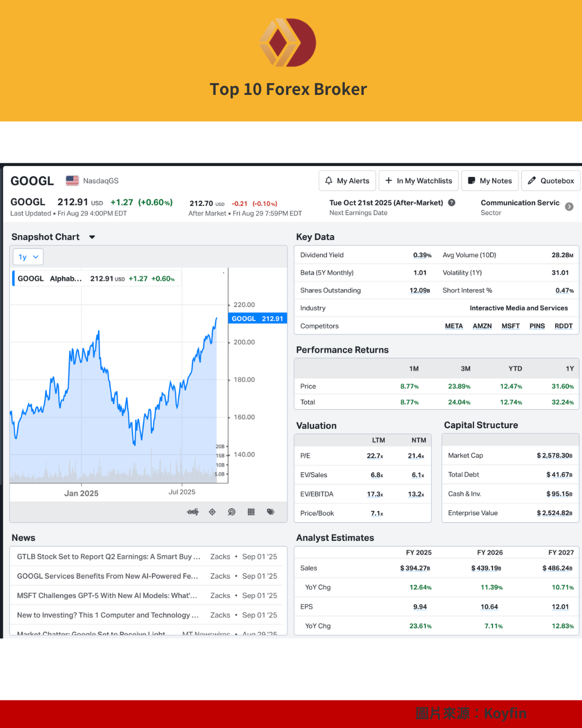Click Shares Outstanding value 12.09B

(x=420, y=290)
